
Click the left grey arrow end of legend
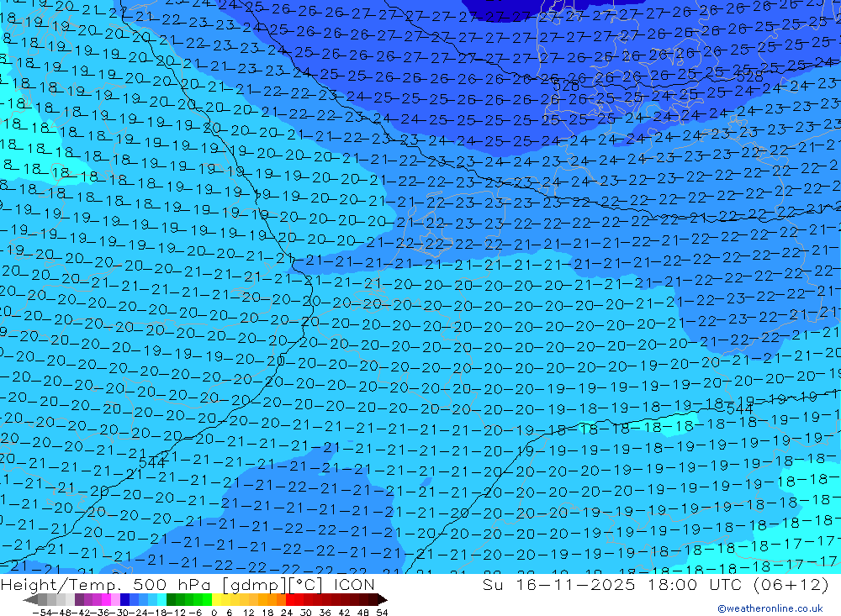(x=30, y=599)
